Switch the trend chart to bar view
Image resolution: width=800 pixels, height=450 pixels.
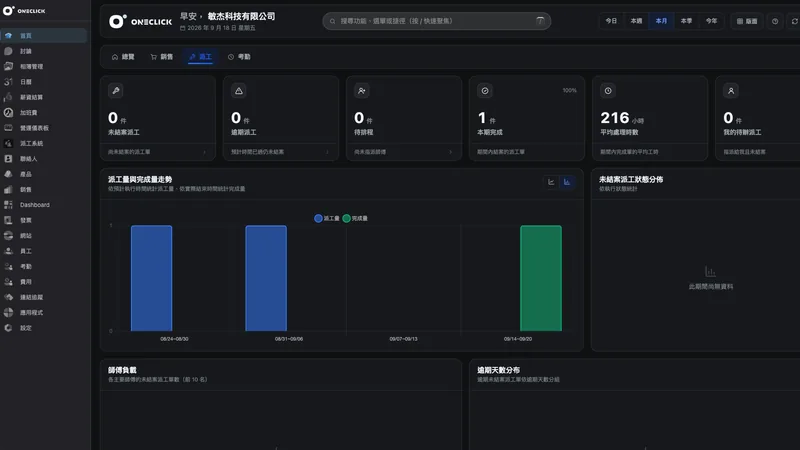(567, 182)
